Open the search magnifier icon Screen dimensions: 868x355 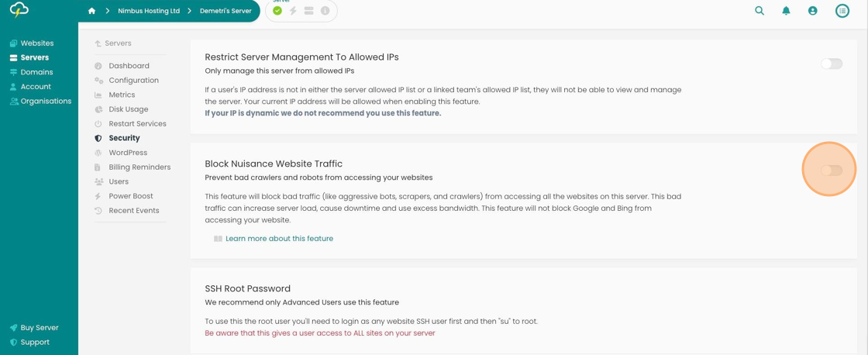(759, 11)
